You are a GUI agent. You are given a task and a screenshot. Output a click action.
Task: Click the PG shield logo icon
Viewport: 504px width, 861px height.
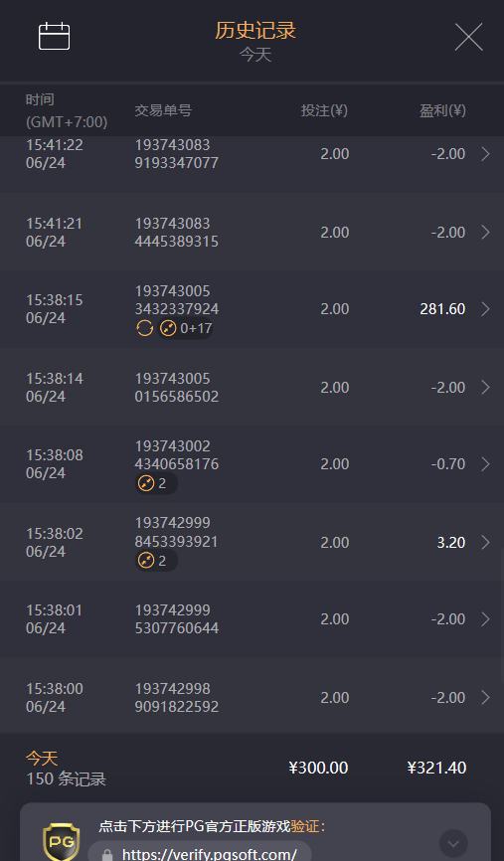(61, 842)
